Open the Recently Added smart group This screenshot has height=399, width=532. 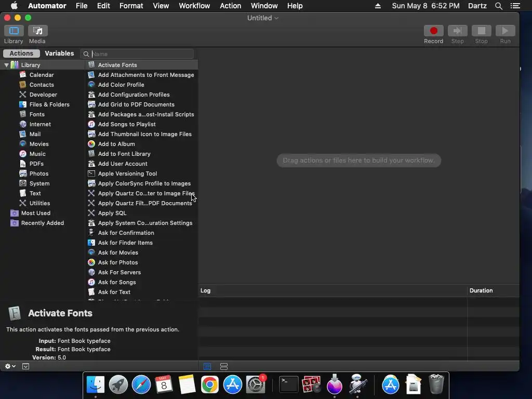[43, 222]
